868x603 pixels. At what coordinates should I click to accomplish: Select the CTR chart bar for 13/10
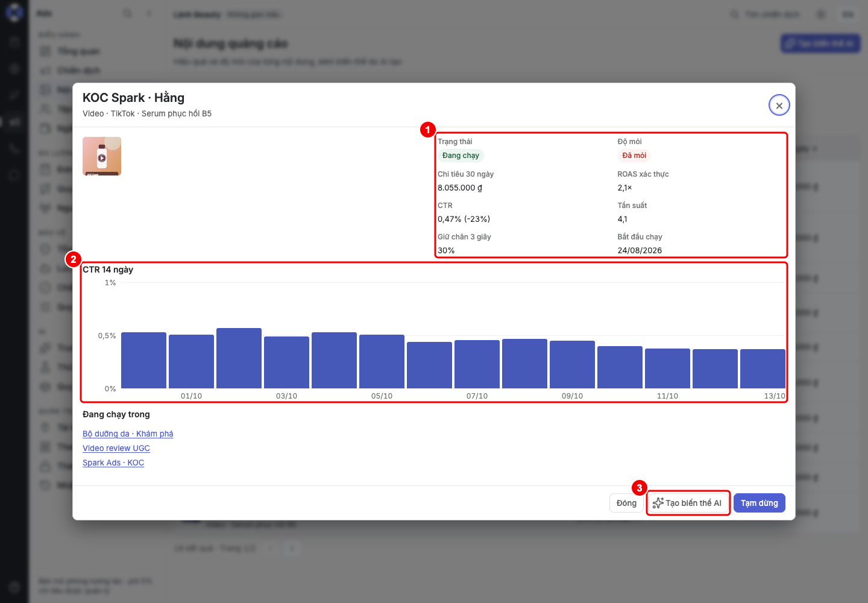point(763,368)
